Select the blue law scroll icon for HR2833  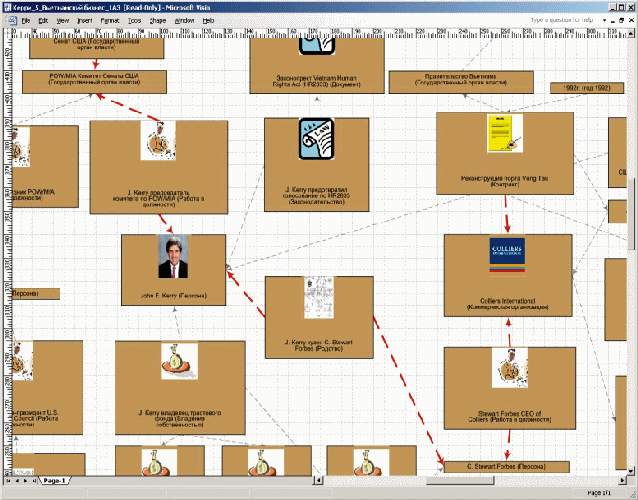point(316,138)
